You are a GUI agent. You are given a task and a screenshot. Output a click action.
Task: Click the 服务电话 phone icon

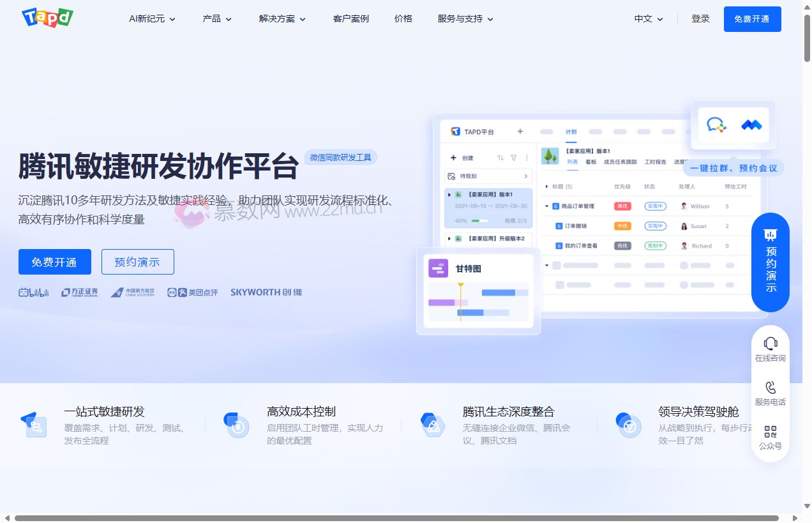coord(771,388)
